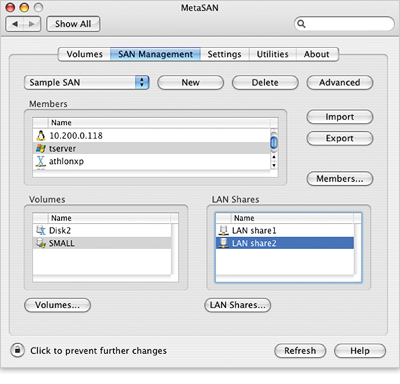Go back with the left arrow button
This screenshot has width=400, height=384.
[x=15, y=24]
